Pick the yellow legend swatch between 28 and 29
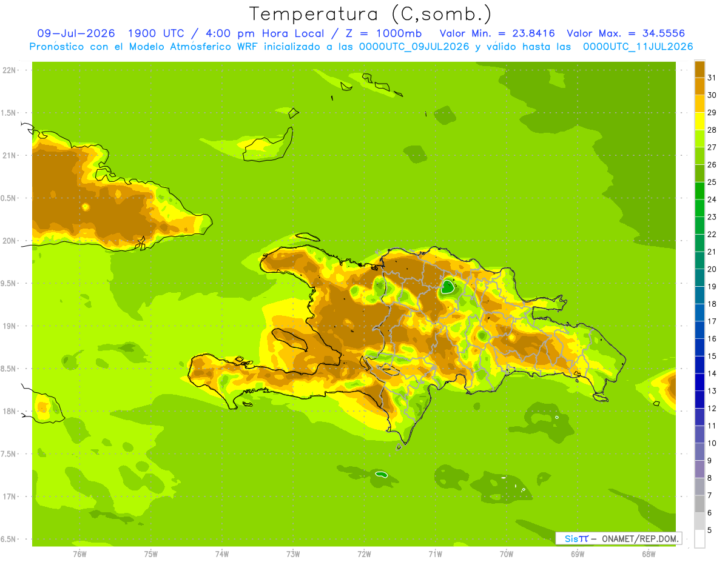 [x=699, y=121]
